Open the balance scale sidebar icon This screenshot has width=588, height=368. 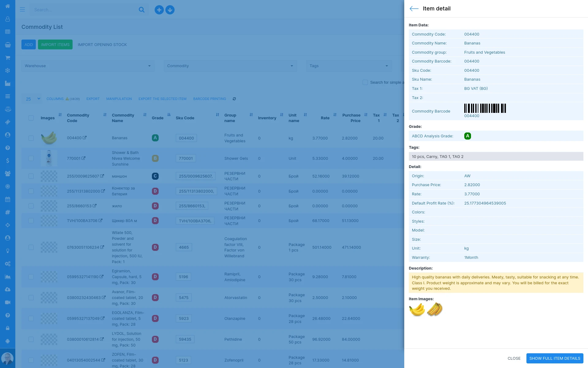pyautogui.click(x=8, y=109)
